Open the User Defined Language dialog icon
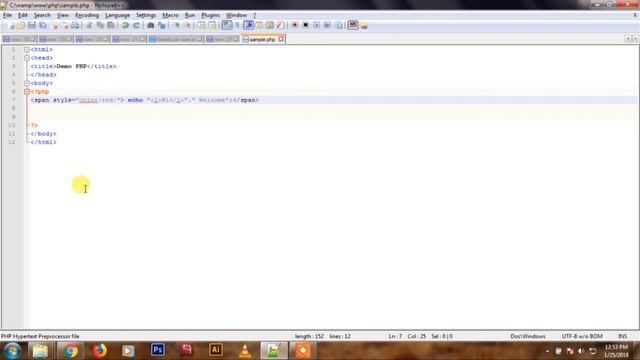640x360 pixels. [259, 26]
